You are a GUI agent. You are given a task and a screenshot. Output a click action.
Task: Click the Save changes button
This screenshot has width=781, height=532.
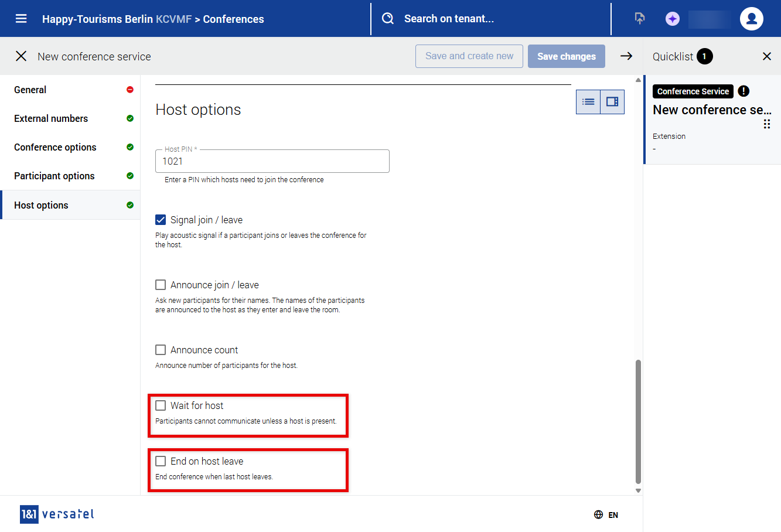[566, 56]
